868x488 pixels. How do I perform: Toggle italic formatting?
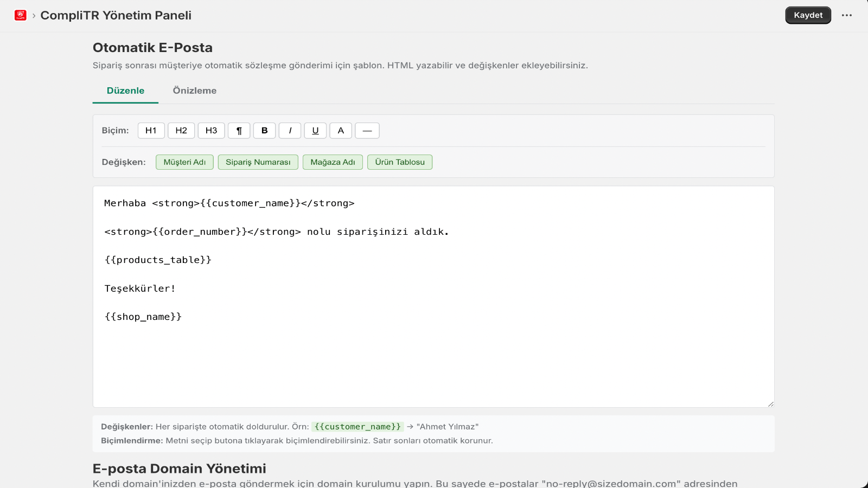(x=290, y=130)
